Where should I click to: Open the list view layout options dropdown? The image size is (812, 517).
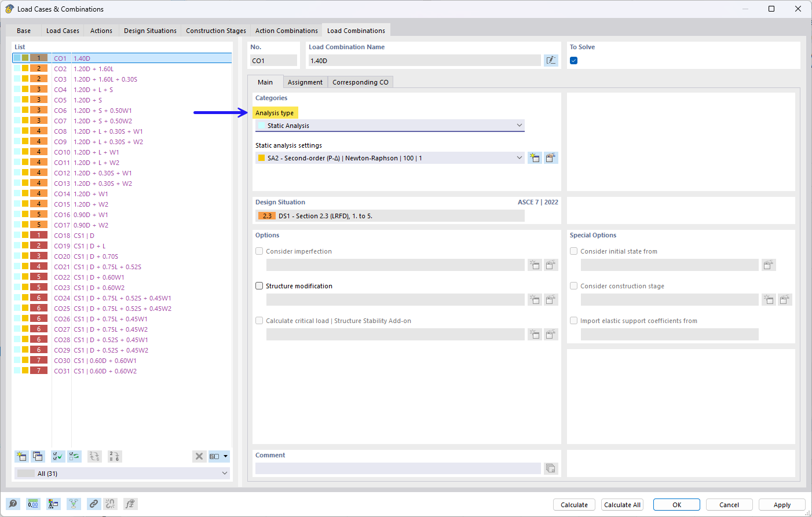pyautogui.click(x=219, y=456)
